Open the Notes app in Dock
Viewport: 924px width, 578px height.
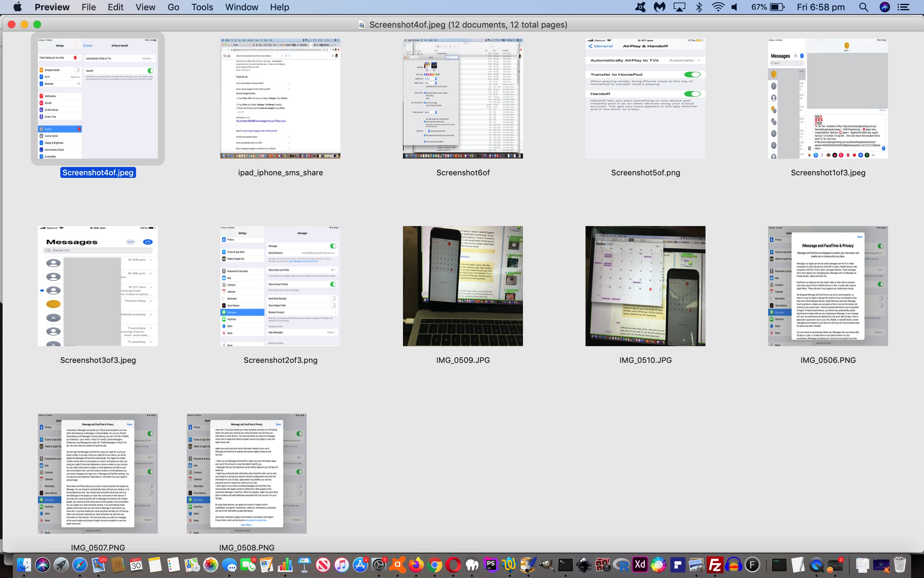pos(155,565)
